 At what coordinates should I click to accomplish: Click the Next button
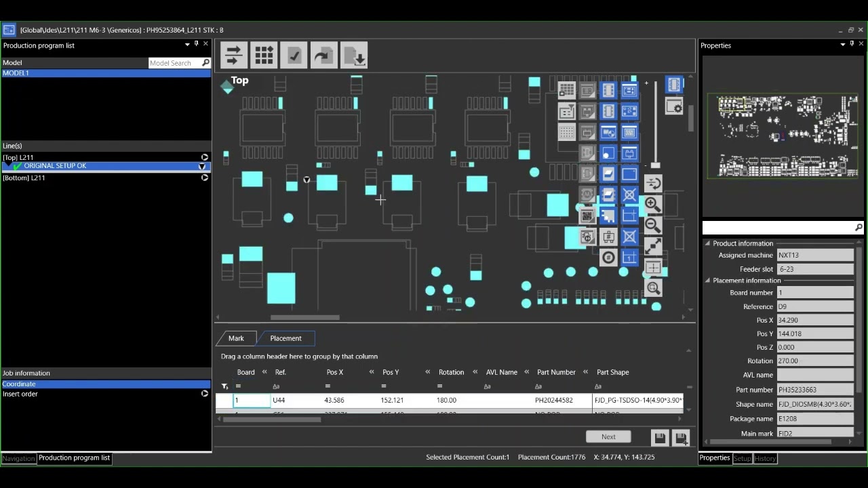[x=608, y=437]
